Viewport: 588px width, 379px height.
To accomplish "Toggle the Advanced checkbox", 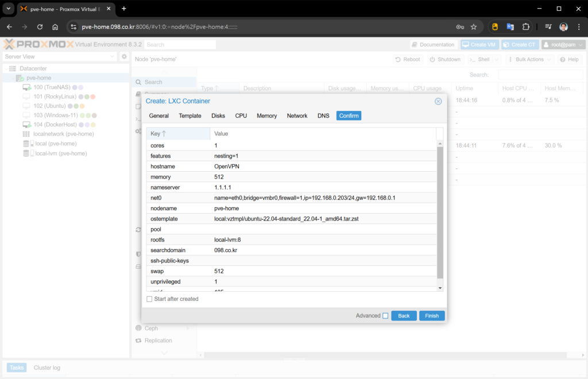I will click(x=385, y=316).
